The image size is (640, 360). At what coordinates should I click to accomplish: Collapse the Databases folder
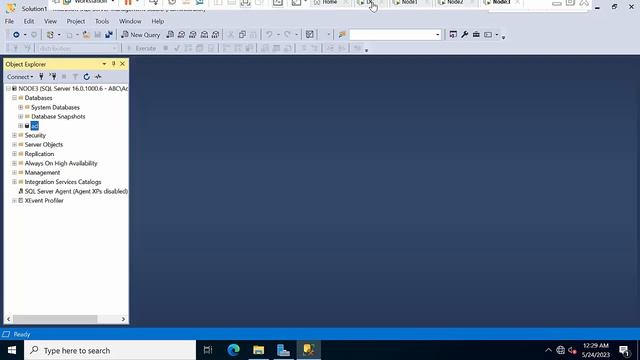pos(14,98)
